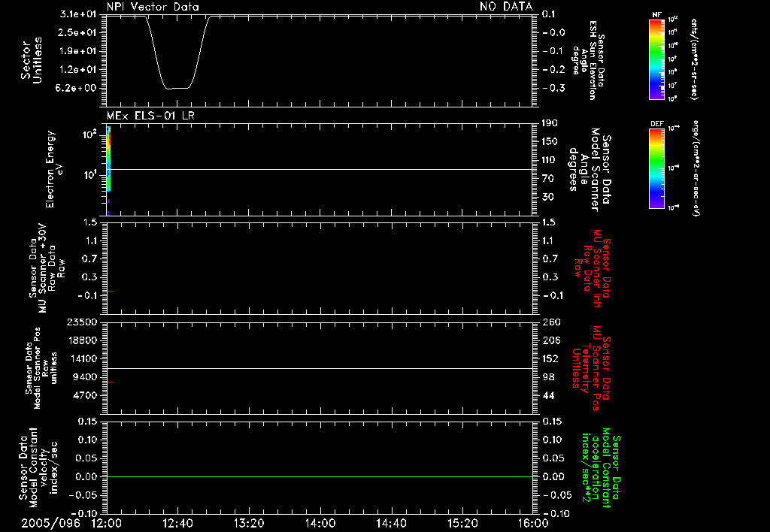The width and height of the screenshot is (770, 532).
Task: Click the 190 scanner angle axis value
Action: tap(550, 123)
